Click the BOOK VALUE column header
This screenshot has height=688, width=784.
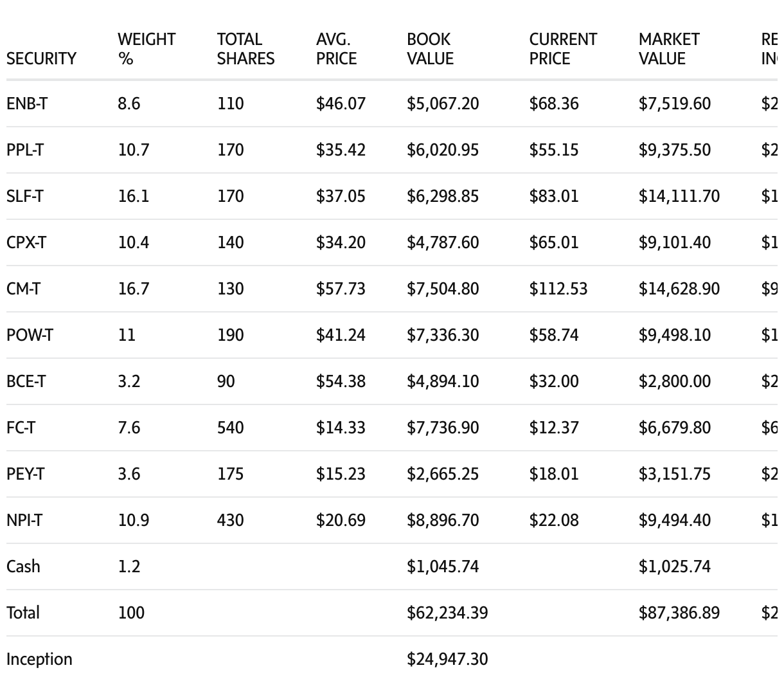click(430, 49)
